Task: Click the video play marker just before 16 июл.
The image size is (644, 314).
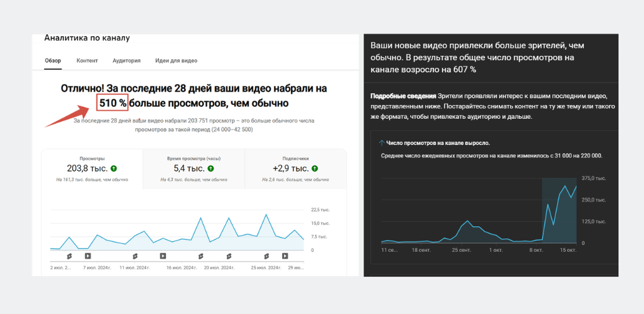Action: (163, 256)
